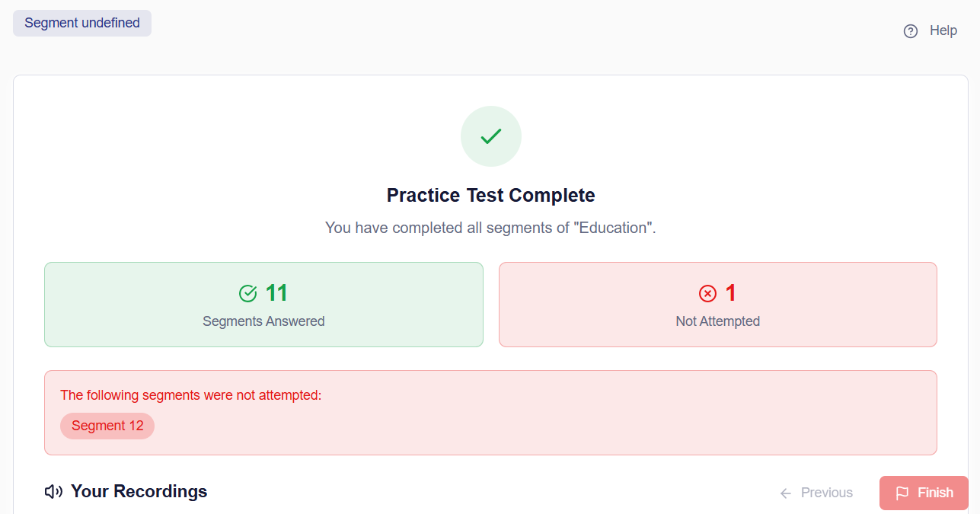Go back with the Previous button label
This screenshot has width=980, height=514.
[x=826, y=493]
